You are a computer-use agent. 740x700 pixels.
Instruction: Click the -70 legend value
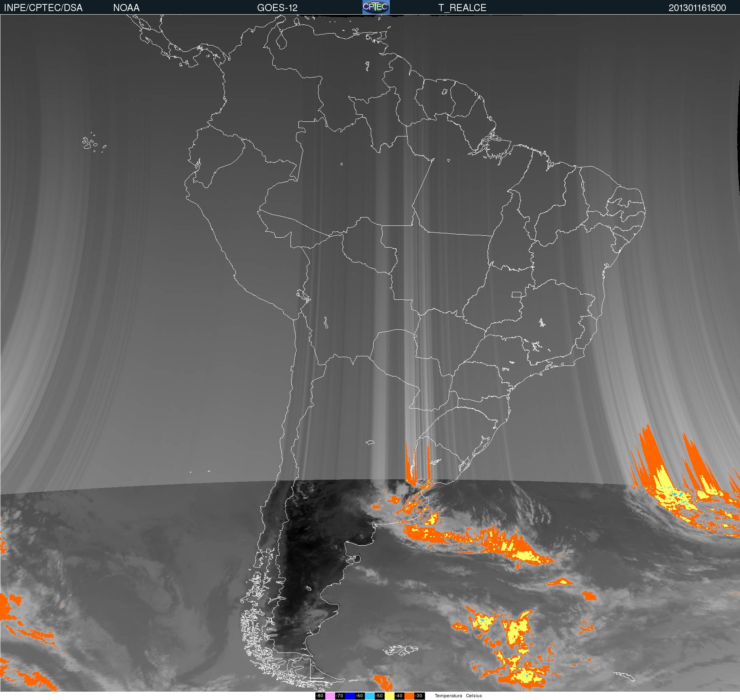[x=340, y=696]
